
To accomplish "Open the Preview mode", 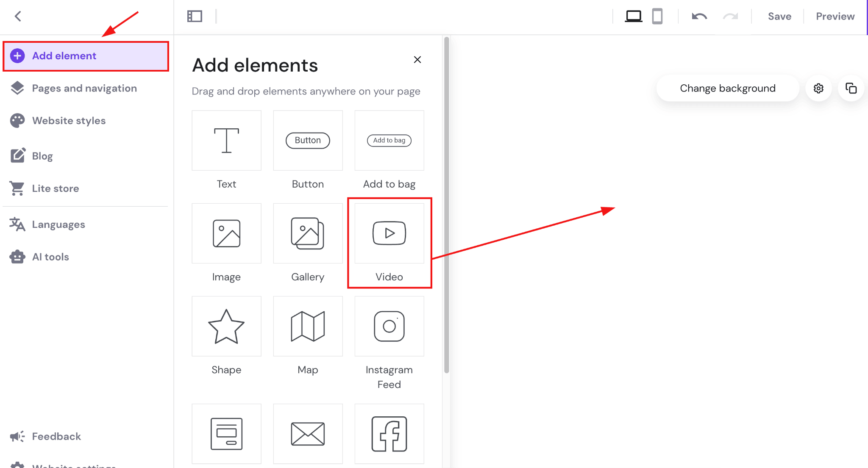I will click(836, 16).
